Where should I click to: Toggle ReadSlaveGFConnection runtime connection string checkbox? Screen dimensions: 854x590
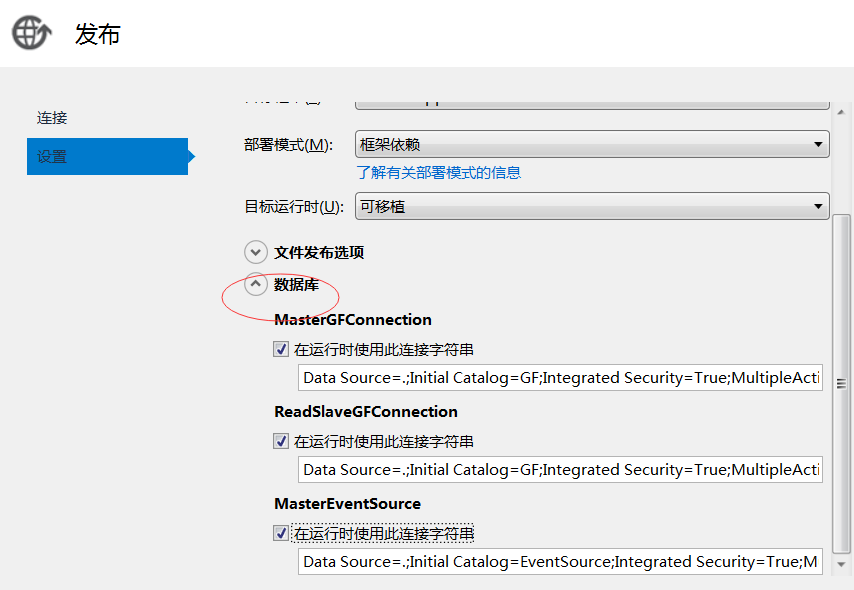281,442
